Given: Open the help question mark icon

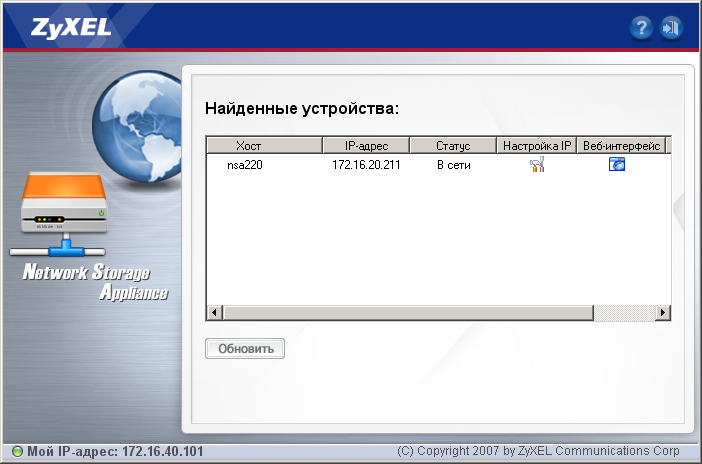Looking at the screenshot, I should 641,28.
